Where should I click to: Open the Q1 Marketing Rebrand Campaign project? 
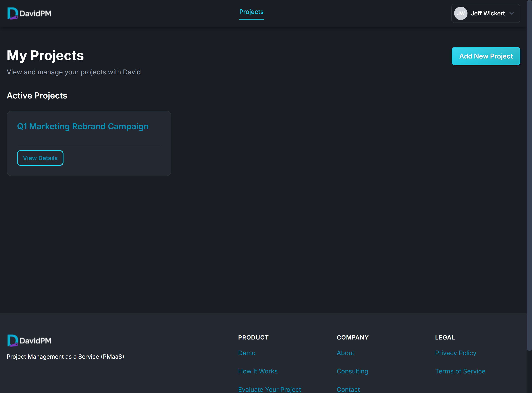(x=82, y=126)
